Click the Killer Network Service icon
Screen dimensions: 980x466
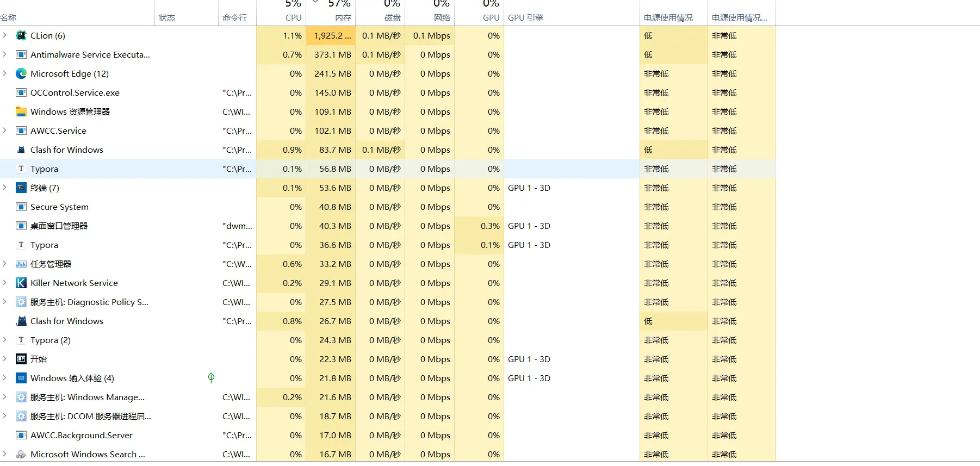pos(21,283)
